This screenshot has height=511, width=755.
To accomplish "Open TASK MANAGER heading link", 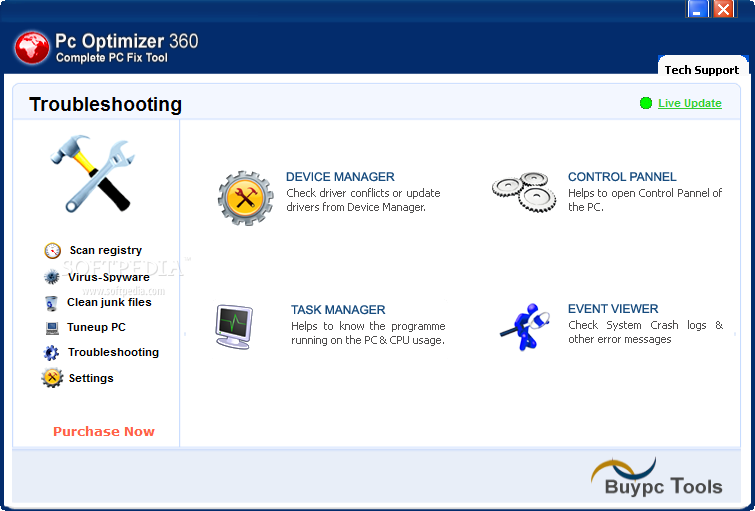I will pyautogui.click(x=338, y=310).
